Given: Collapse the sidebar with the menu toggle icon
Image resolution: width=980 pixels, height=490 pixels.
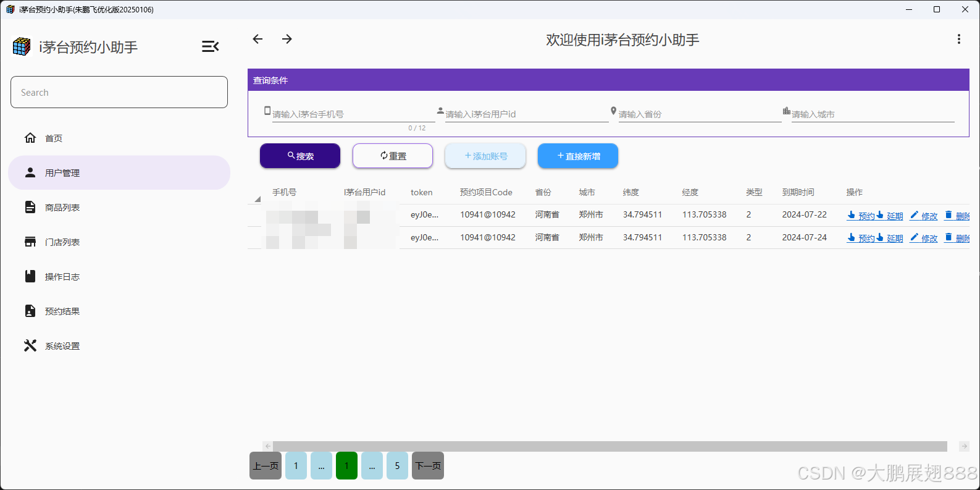Looking at the screenshot, I should tap(210, 46).
